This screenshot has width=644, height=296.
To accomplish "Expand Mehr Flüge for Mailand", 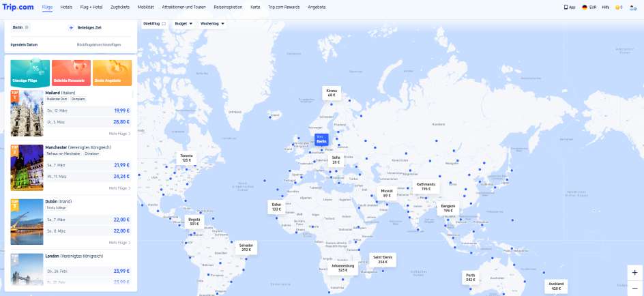I will (119, 133).
